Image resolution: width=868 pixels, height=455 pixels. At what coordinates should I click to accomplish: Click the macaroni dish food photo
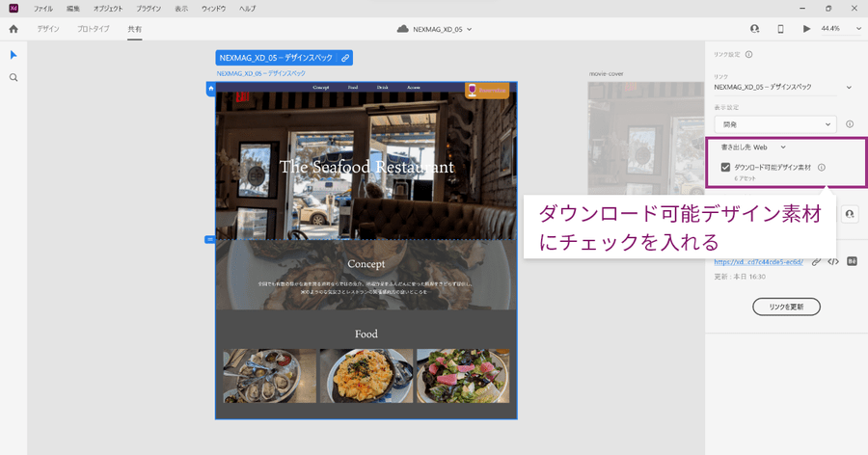click(x=366, y=376)
